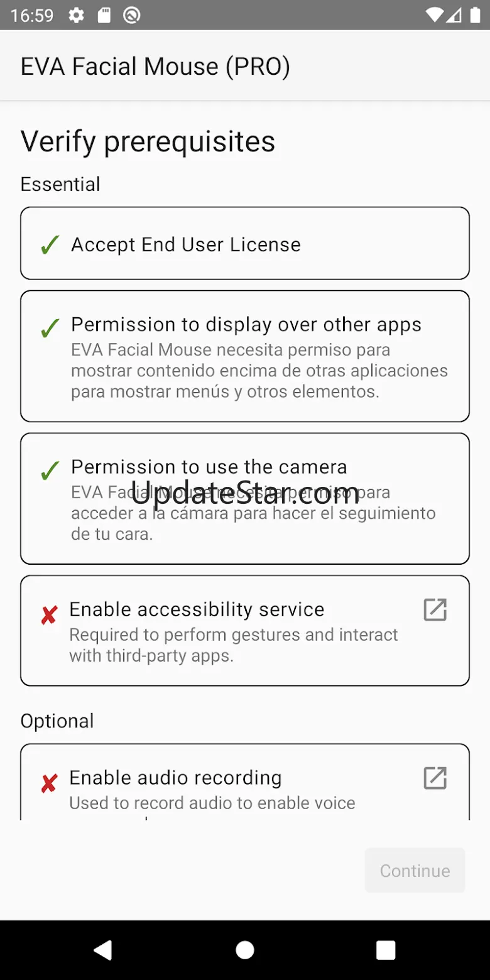
Task: Click the Continue button
Action: [415, 871]
